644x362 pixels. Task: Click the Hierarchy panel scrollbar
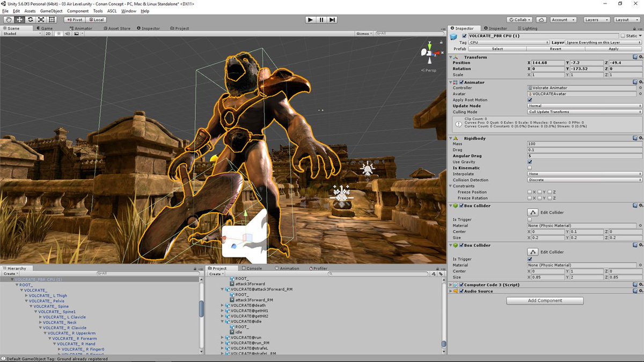pos(201,309)
